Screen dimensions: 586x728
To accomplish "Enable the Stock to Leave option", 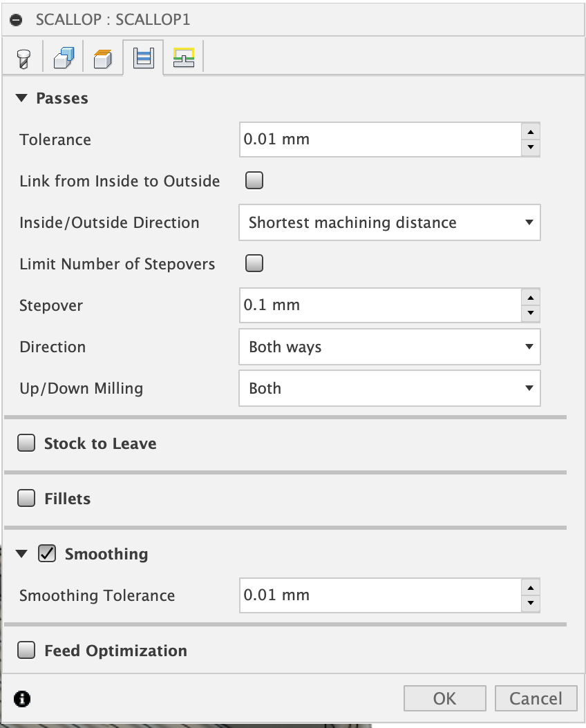I will coord(26,443).
